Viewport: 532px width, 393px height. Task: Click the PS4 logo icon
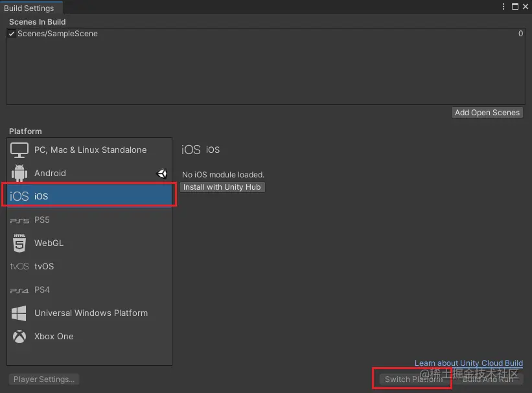(x=19, y=290)
